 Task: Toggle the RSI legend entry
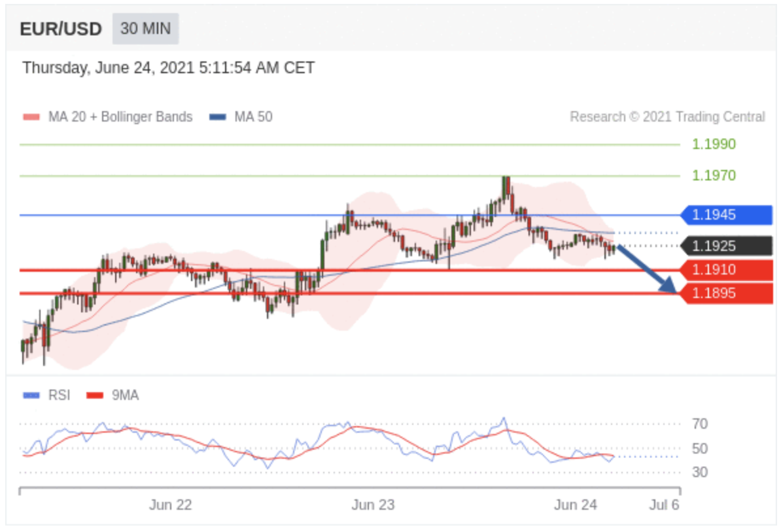click(x=59, y=395)
